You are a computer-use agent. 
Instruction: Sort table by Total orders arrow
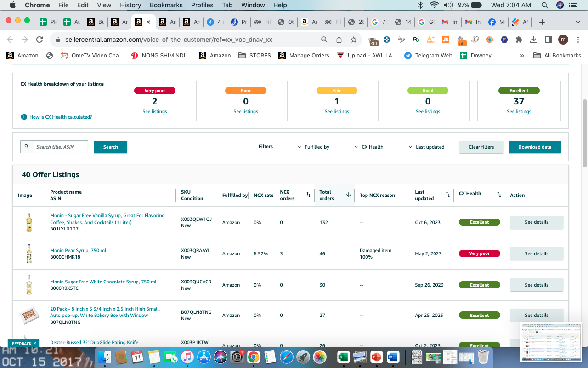click(349, 195)
